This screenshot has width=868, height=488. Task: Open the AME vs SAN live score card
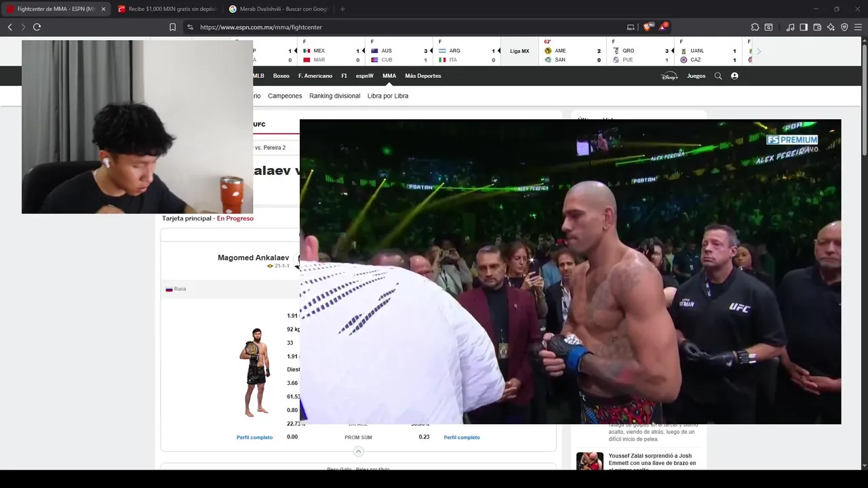point(572,51)
